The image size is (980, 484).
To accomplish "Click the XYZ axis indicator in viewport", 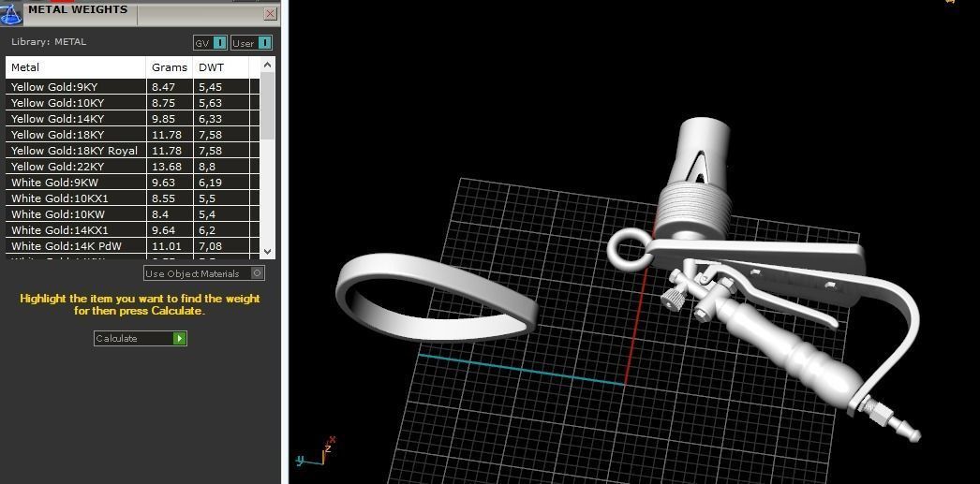I will click(316, 452).
